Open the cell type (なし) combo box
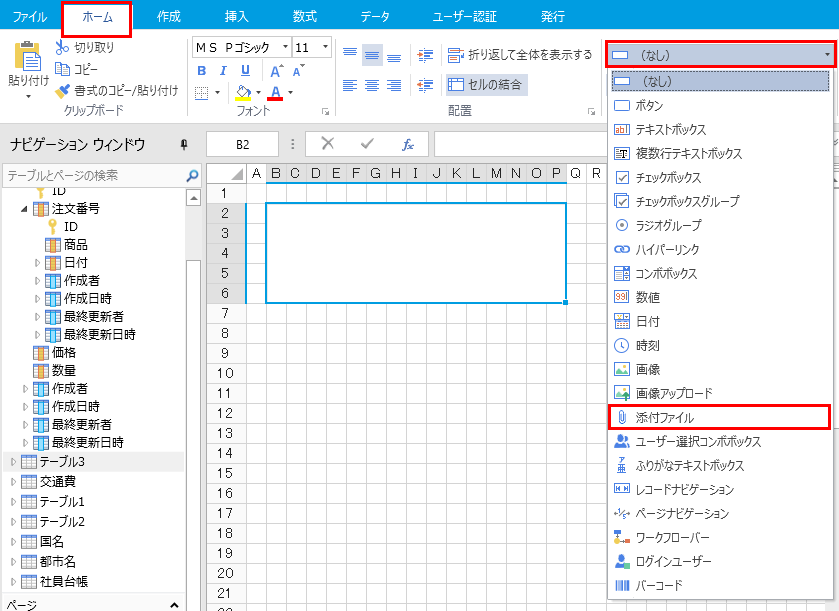 pos(721,55)
